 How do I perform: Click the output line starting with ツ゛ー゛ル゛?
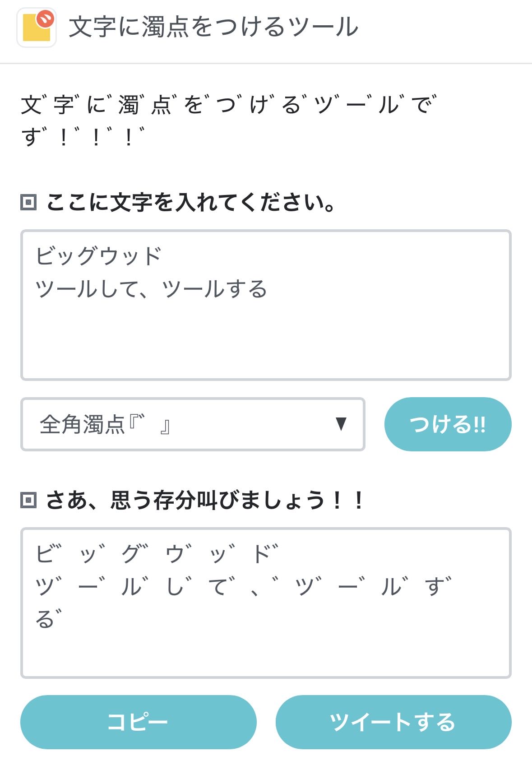click(244, 586)
